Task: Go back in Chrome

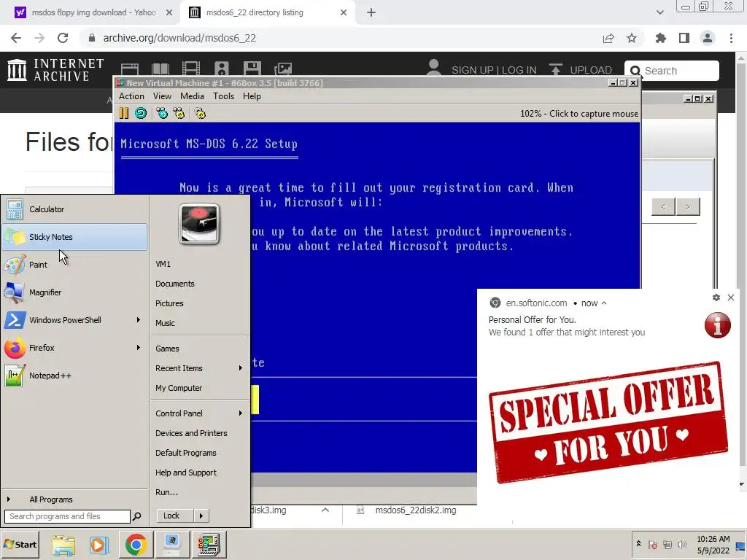Action: (x=16, y=38)
